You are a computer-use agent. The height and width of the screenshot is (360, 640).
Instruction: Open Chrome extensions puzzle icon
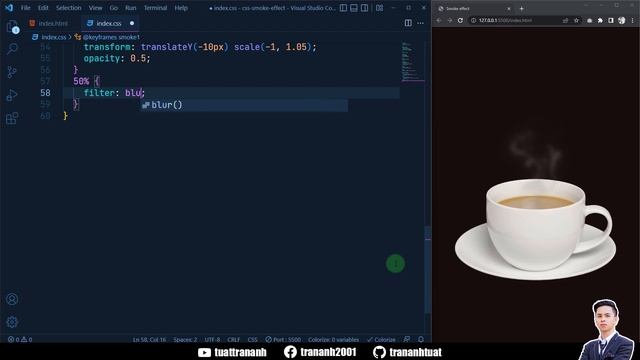point(600,20)
